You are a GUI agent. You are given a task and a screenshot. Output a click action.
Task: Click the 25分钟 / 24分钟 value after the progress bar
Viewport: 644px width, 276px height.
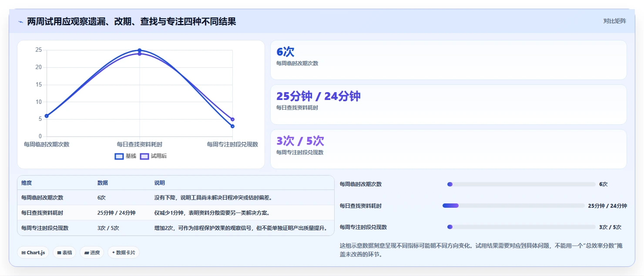pos(607,206)
